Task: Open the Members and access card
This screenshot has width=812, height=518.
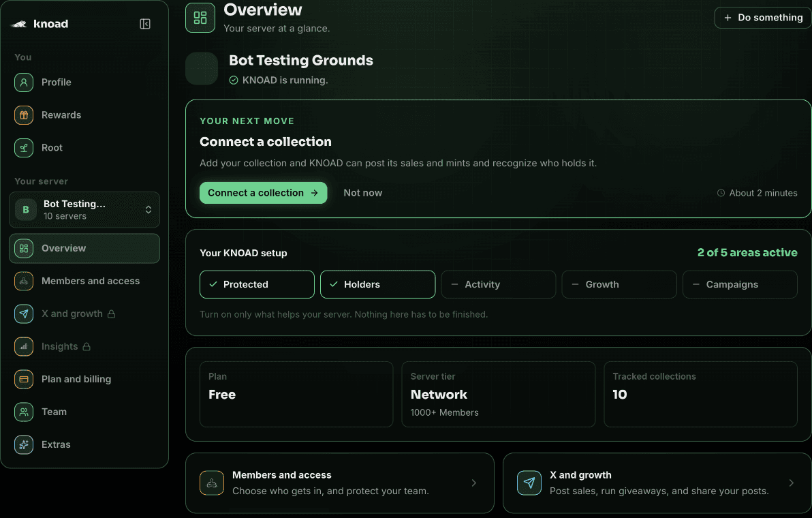Action: (x=340, y=483)
